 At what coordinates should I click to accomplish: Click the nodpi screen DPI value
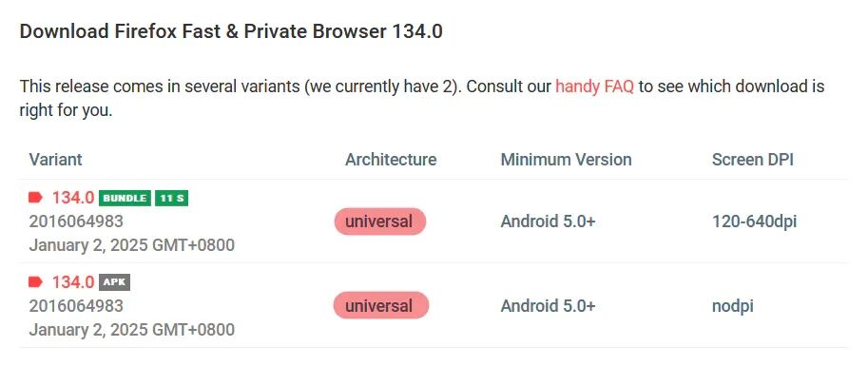(x=733, y=306)
